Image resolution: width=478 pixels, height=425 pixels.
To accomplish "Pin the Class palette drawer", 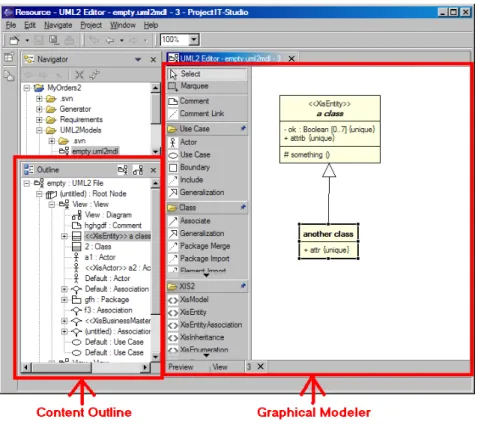I will pyautogui.click(x=243, y=207).
